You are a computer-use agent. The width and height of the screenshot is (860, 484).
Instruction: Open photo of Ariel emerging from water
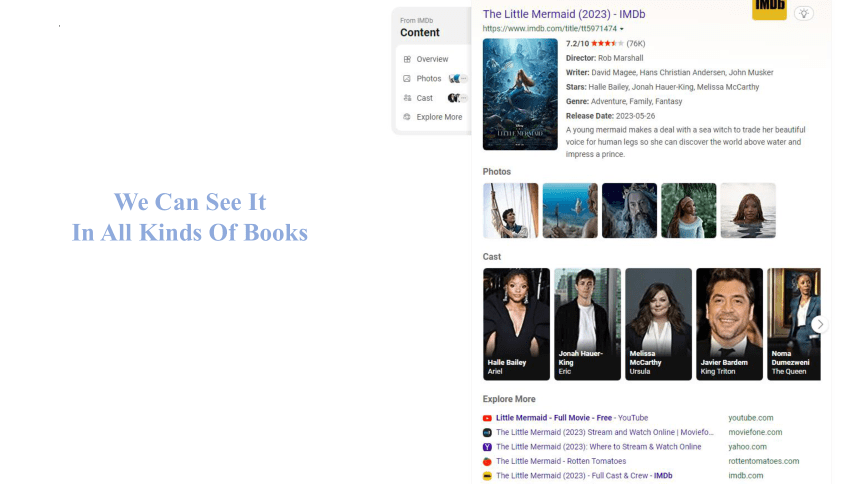coord(748,211)
